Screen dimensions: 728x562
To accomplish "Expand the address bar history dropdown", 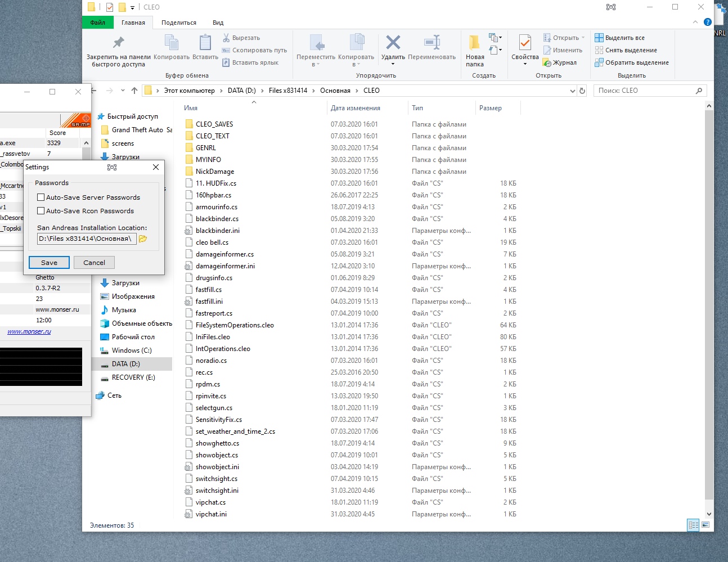I will click(573, 91).
